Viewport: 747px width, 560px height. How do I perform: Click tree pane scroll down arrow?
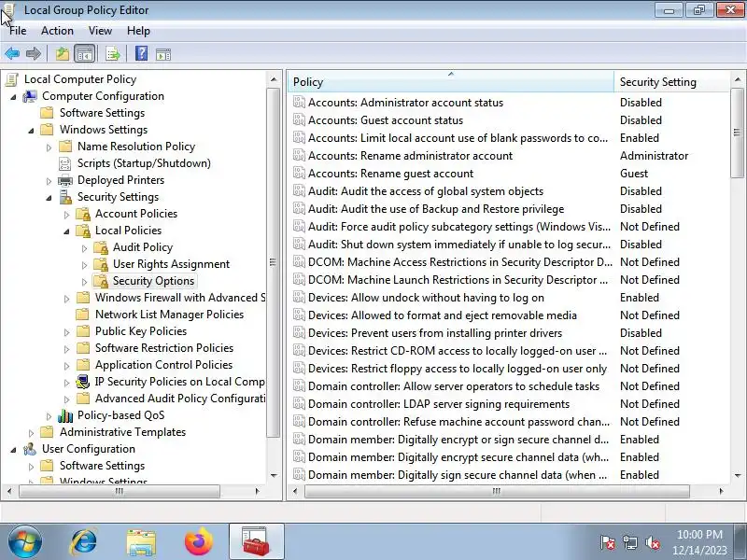click(x=274, y=475)
